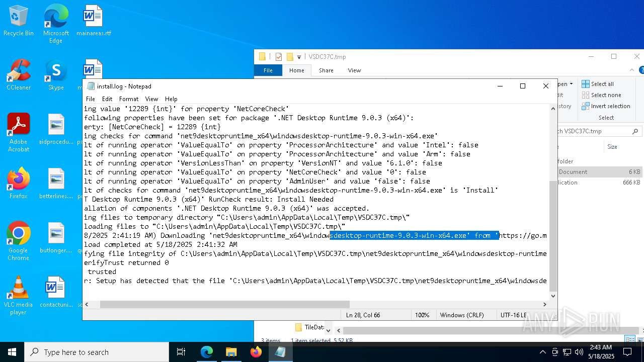The image size is (644, 362).
Task: Click Select none in Explorer ribbon
Action: click(x=601, y=95)
